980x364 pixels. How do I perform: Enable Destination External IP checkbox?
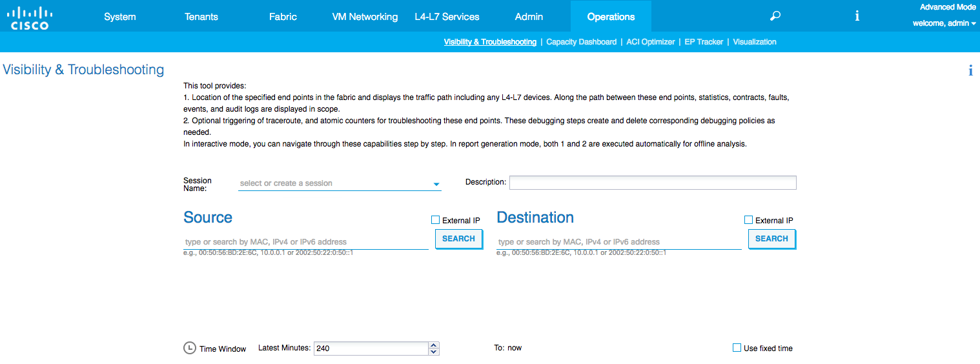point(748,220)
